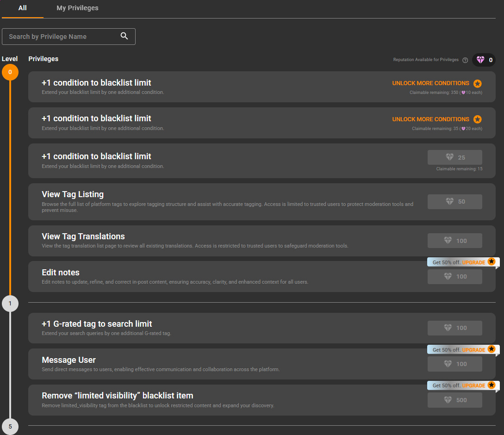Open help icon beside Reputation Available for Privileges
The image size is (504, 435).
(465, 60)
